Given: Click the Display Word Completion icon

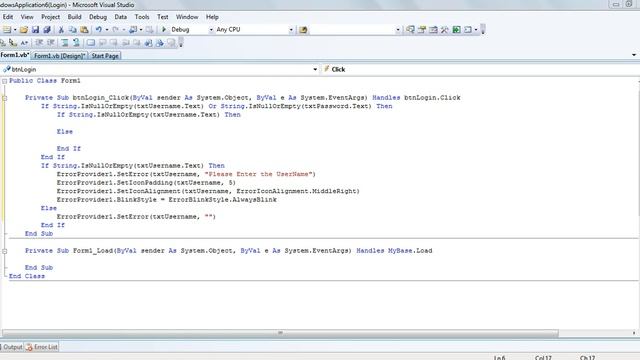Looking at the screenshot, I should 24,42.
